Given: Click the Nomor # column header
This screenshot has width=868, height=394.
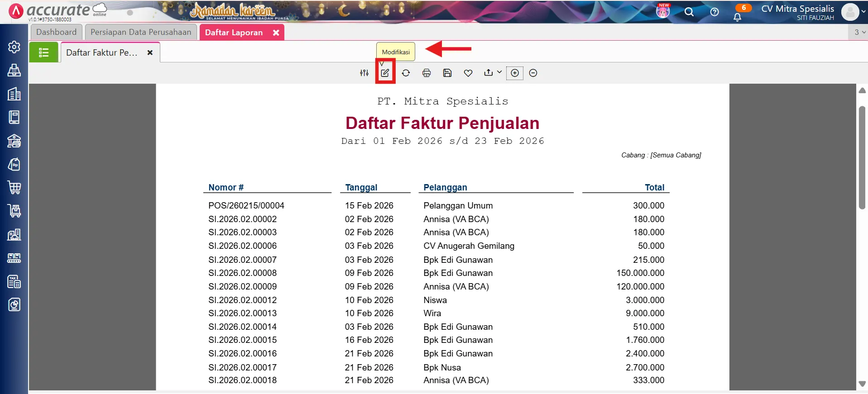Looking at the screenshot, I should pos(226,187).
